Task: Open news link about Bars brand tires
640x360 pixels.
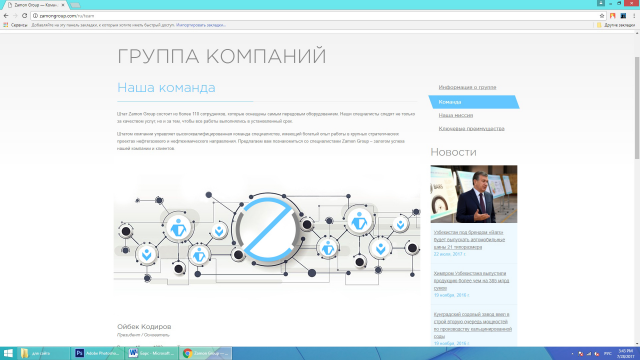Action: point(469,240)
